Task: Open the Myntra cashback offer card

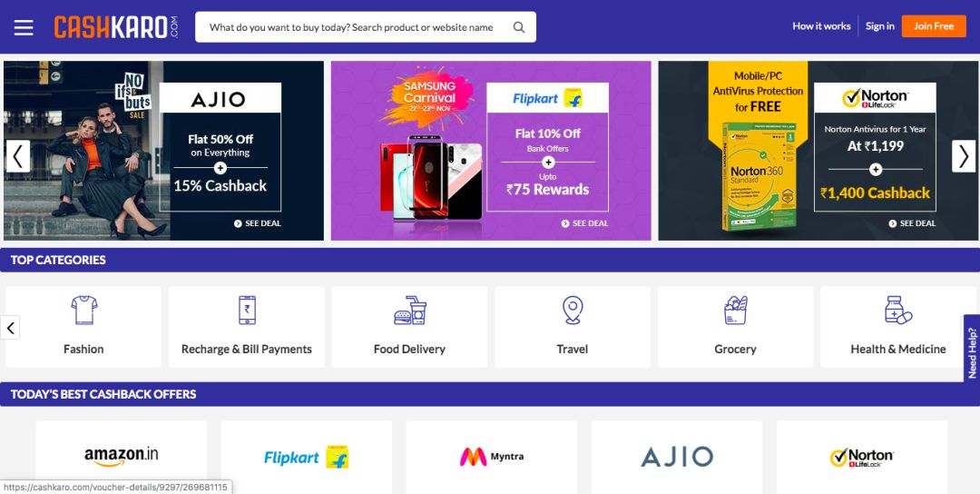Action: (x=492, y=457)
